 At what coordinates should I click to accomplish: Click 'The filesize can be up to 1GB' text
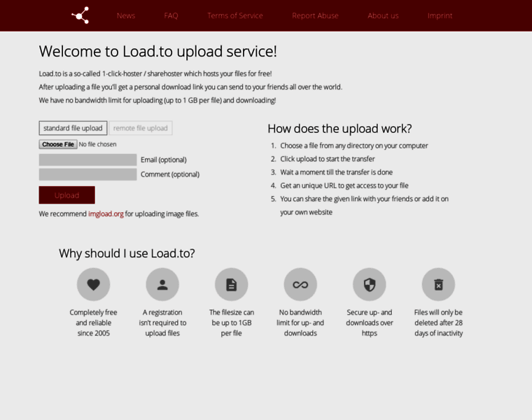232,323
